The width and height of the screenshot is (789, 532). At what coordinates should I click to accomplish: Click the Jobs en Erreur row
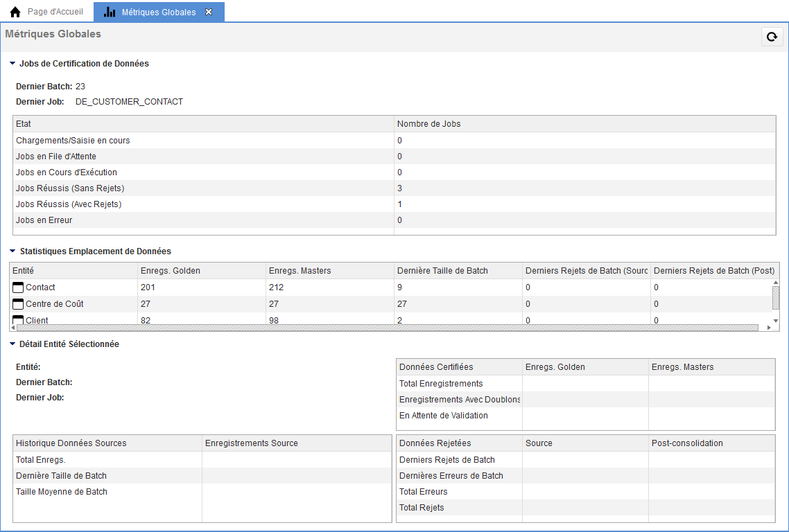pos(394,220)
